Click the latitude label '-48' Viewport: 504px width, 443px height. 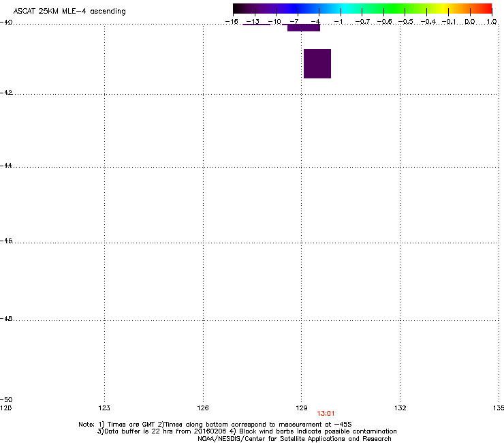point(6,318)
